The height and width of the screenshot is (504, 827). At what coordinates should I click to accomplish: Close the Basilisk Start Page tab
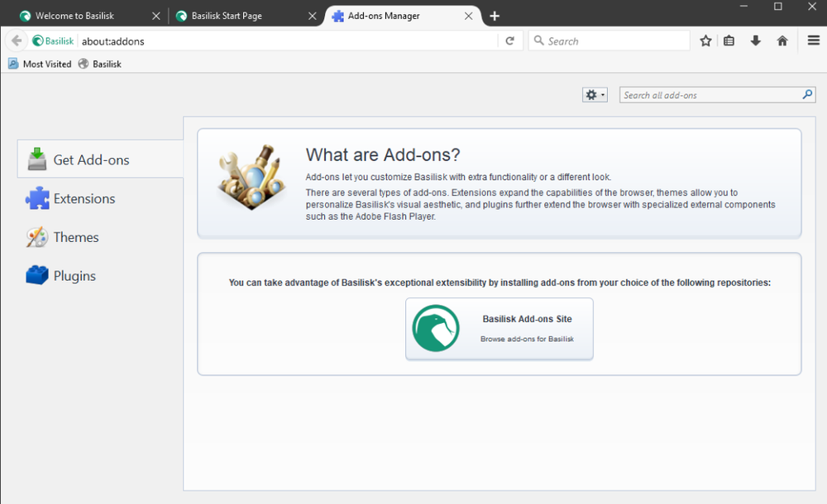313,16
